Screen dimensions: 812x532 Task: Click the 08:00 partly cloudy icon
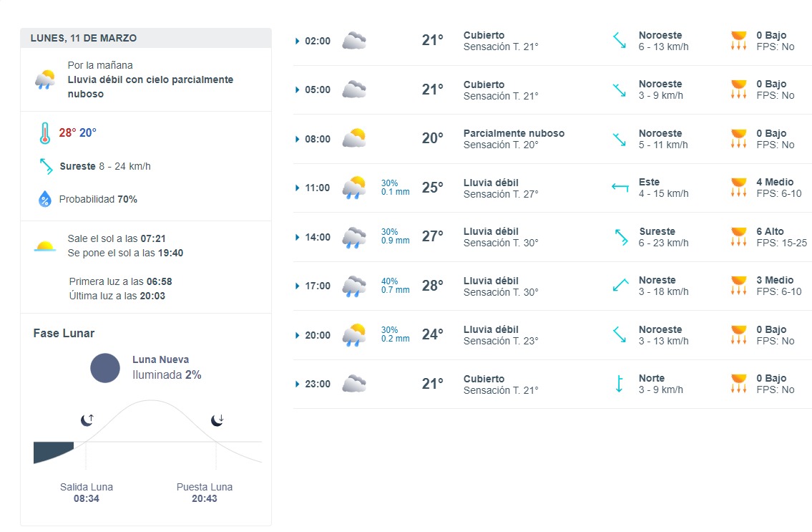click(x=354, y=139)
